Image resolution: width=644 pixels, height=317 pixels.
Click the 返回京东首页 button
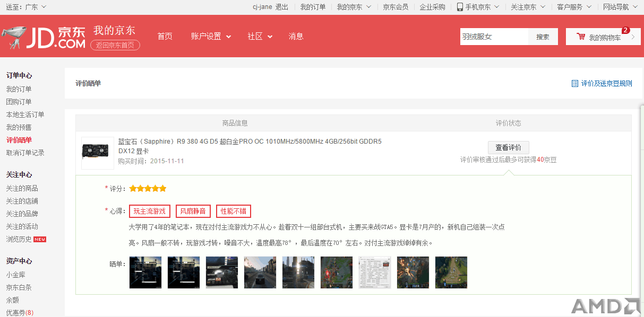point(115,45)
